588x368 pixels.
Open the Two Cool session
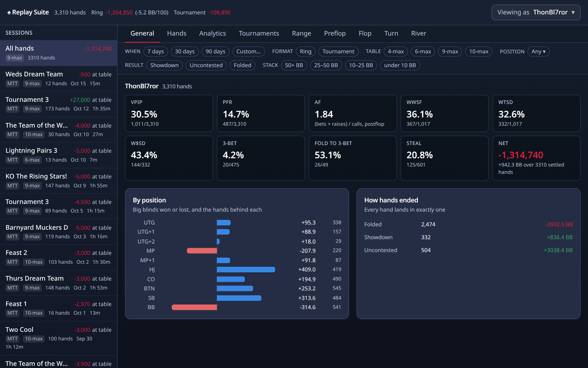point(58,339)
